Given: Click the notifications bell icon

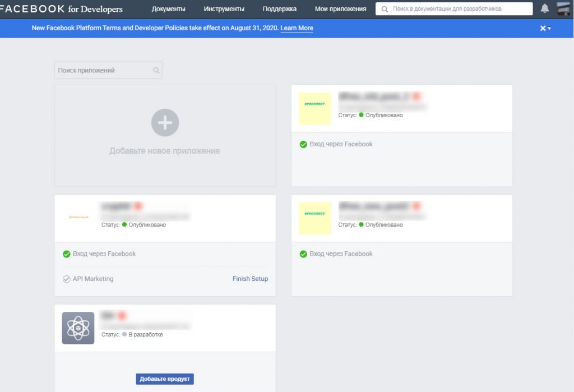Looking at the screenshot, I should (x=545, y=8).
